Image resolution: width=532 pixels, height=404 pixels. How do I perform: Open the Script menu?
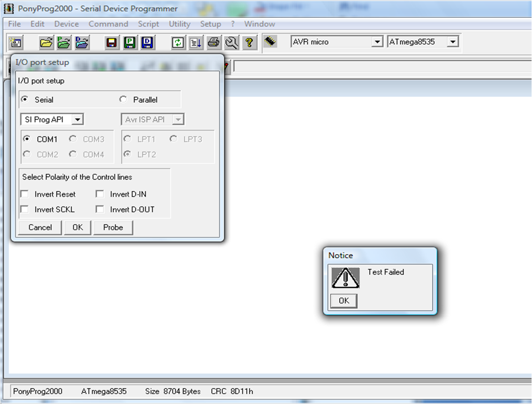(148, 24)
